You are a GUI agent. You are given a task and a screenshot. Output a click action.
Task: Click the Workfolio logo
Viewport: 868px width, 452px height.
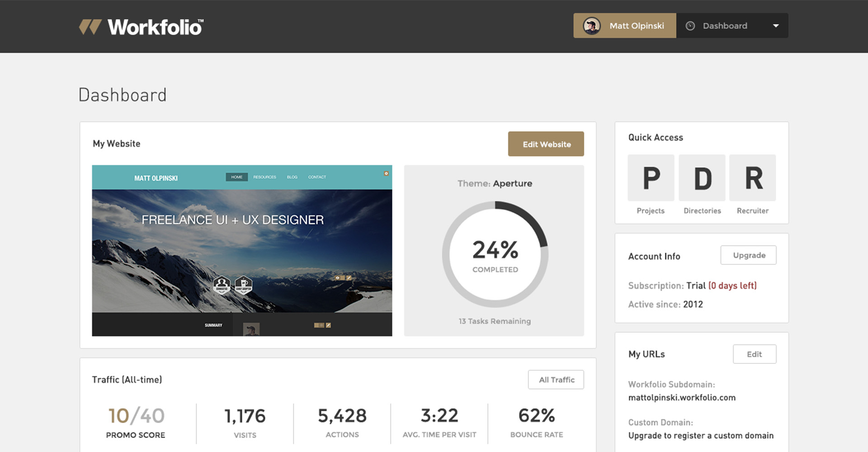(141, 27)
